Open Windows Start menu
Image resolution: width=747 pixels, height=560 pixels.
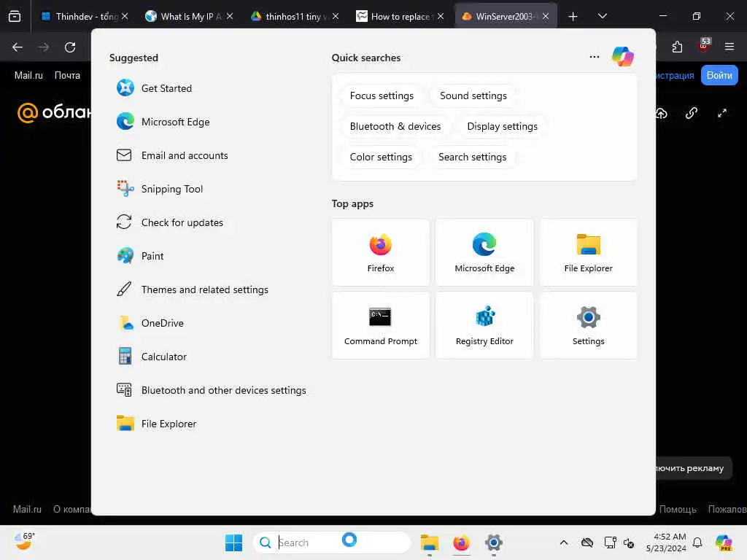click(233, 542)
